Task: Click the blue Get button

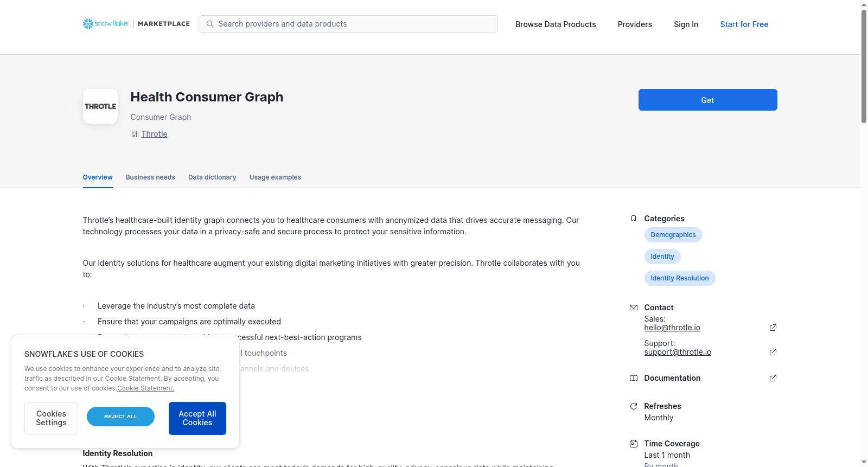Action: pos(708,100)
